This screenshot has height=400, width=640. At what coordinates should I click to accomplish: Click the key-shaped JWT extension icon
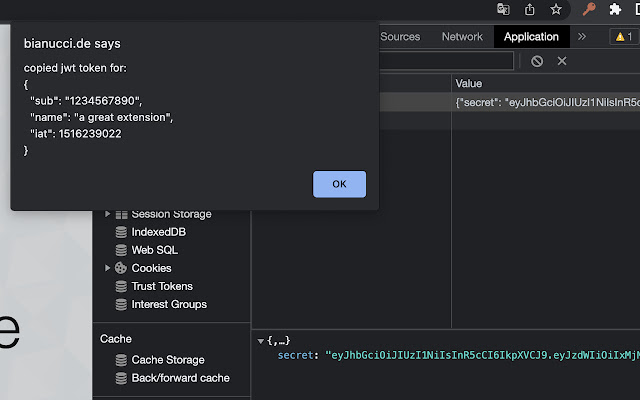coord(590,9)
